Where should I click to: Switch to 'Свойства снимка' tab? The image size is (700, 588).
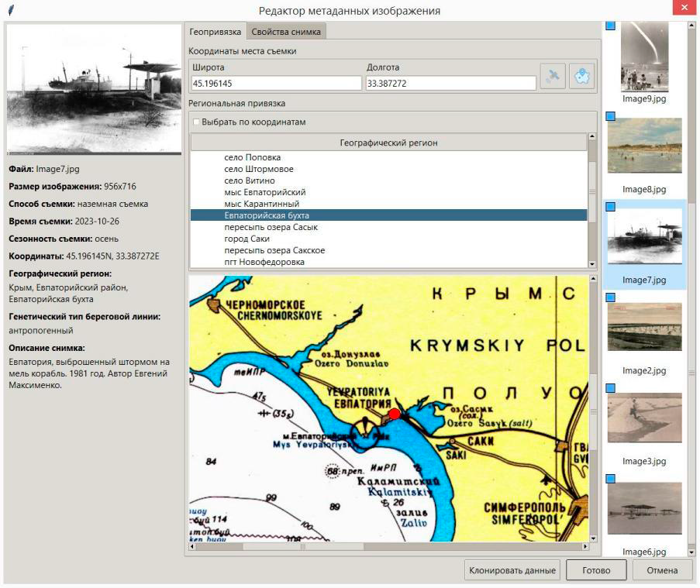coord(285,32)
